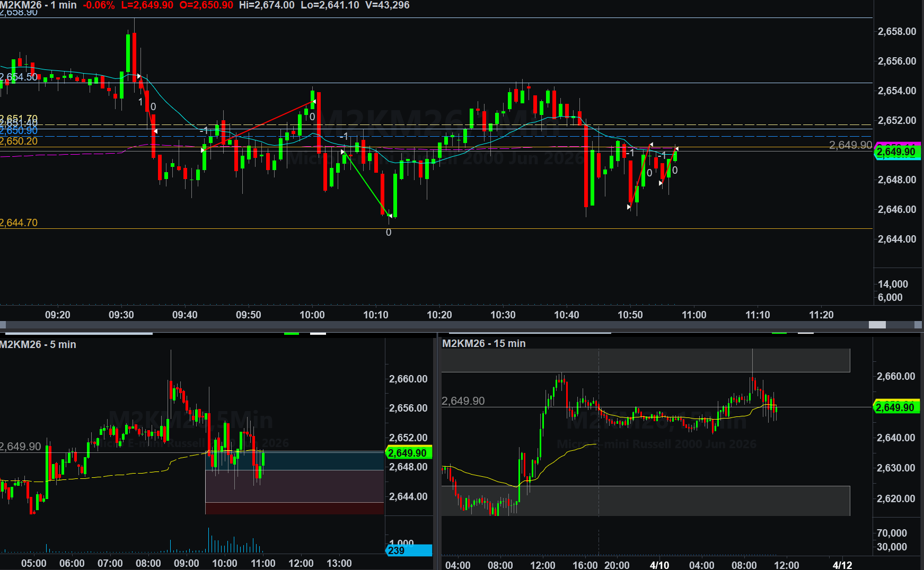Click the arrow marker atop the 10:00 candle
The height and width of the screenshot is (570, 924).
(313, 101)
